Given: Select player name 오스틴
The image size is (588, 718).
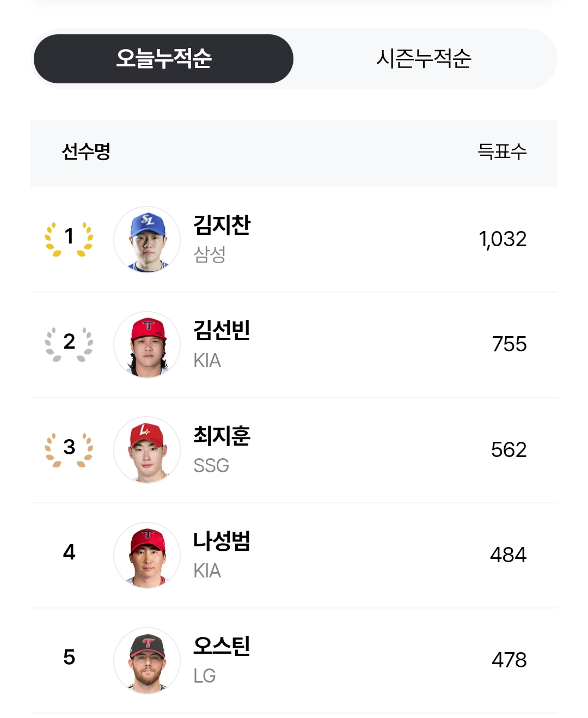Looking at the screenshot, I should click(x=222, y=646).
